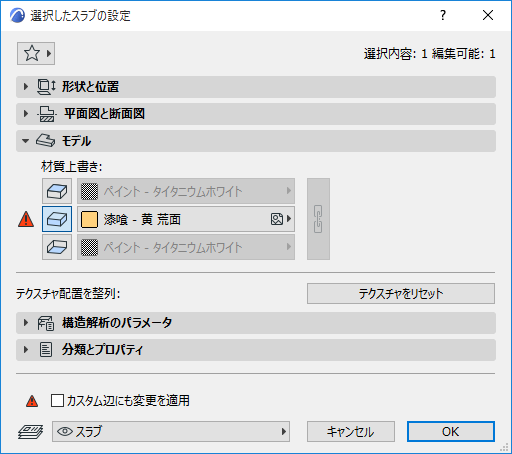Toggle the chain link materials button
512x454 pixels.
coord(318,219)
